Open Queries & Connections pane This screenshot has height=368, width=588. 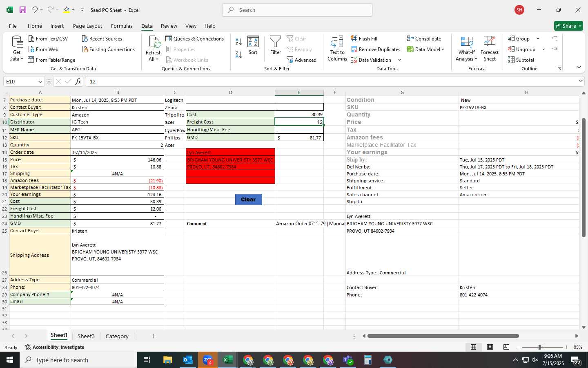click(195, 38)
